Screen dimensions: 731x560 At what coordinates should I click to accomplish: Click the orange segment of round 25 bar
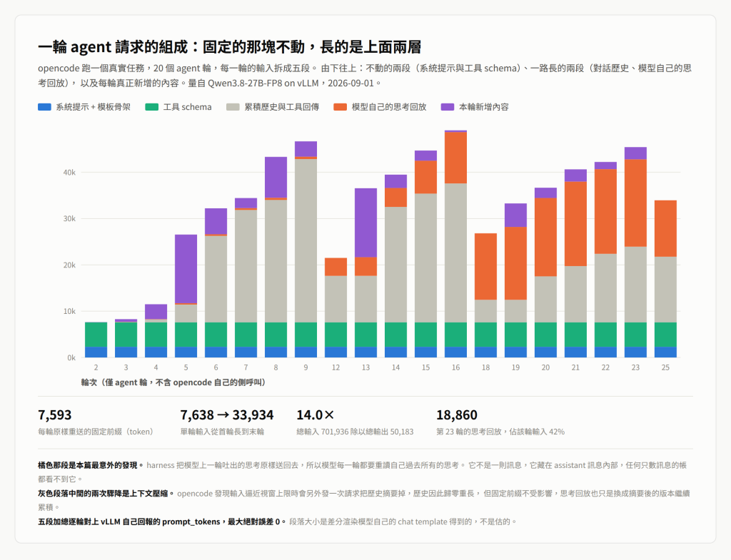click(x=665, y=229)
